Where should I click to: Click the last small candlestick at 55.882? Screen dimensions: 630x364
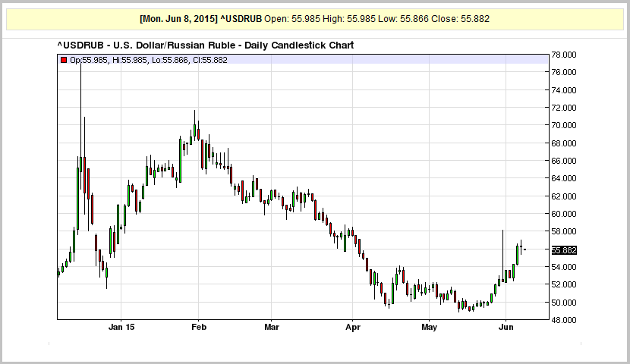click(x=524, y=249)
